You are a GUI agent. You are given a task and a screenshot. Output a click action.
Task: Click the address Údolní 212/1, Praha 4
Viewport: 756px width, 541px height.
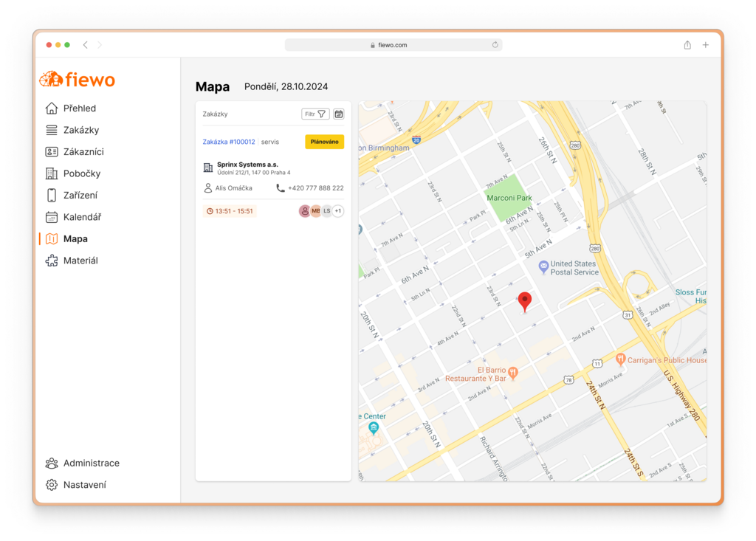click(x=254, y=173)
